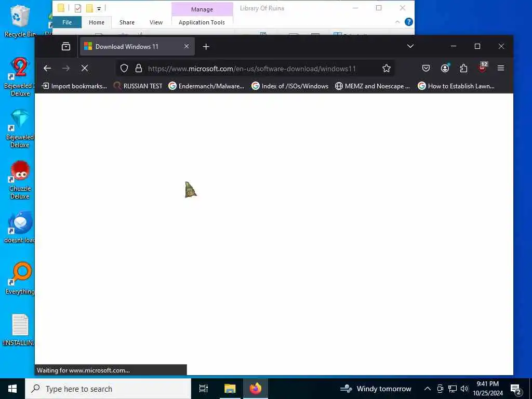Click the Type here to search box
532x399 pixels.
(108, 389)
